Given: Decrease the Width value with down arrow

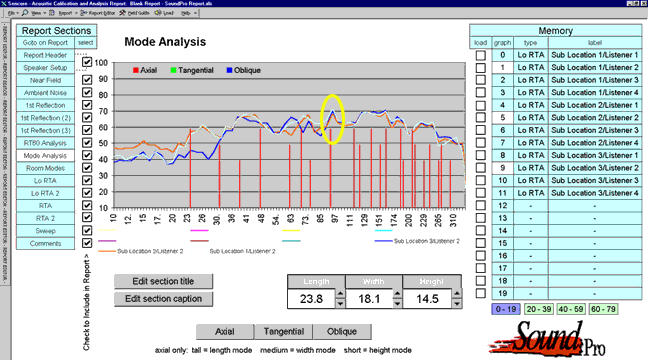Looking at the screenshot, I should pos(397,303).
